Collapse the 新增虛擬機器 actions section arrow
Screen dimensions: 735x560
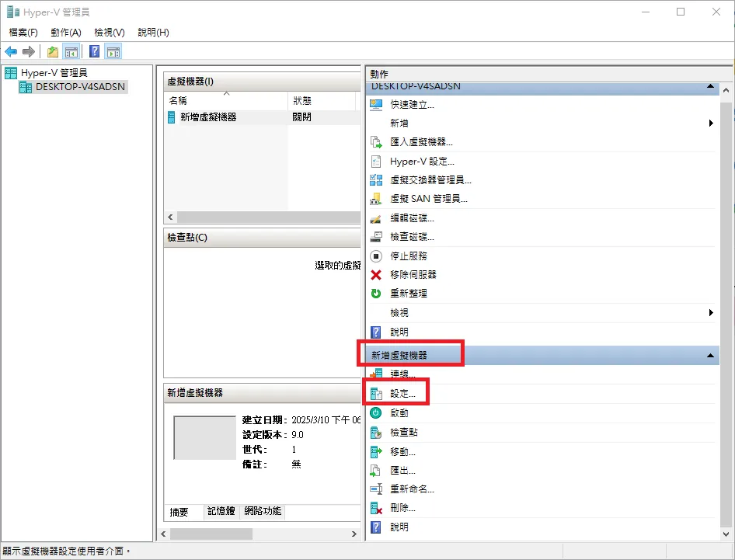click(x=711, y=356)
